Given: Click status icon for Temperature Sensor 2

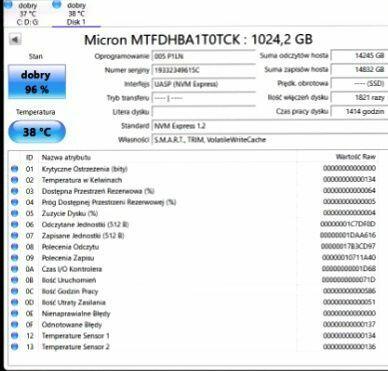Looking at the screenshot, I should [14, 347].
